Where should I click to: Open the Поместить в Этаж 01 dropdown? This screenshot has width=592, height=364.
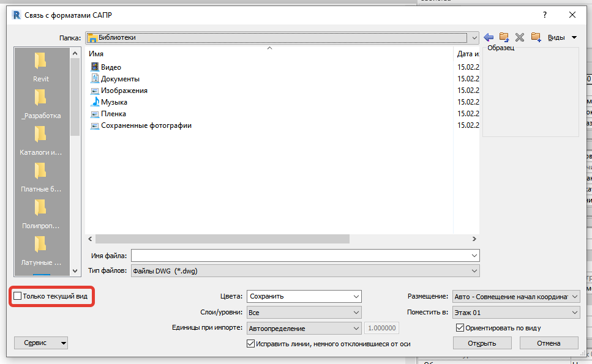[516, 313]
